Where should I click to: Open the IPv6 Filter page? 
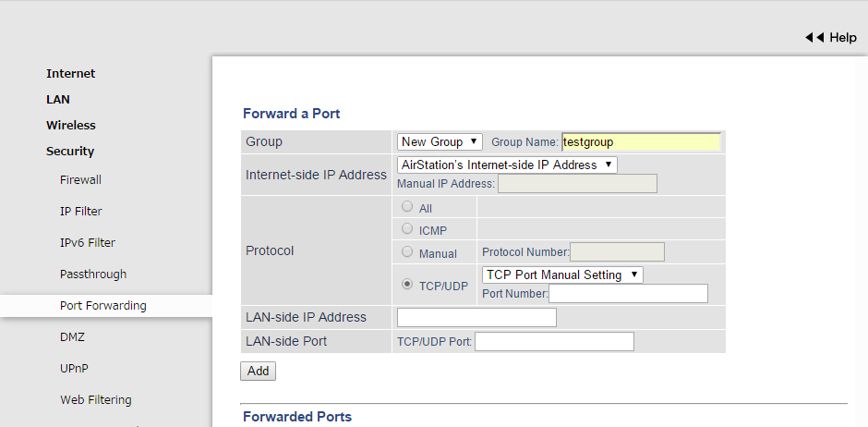point(88,243)
